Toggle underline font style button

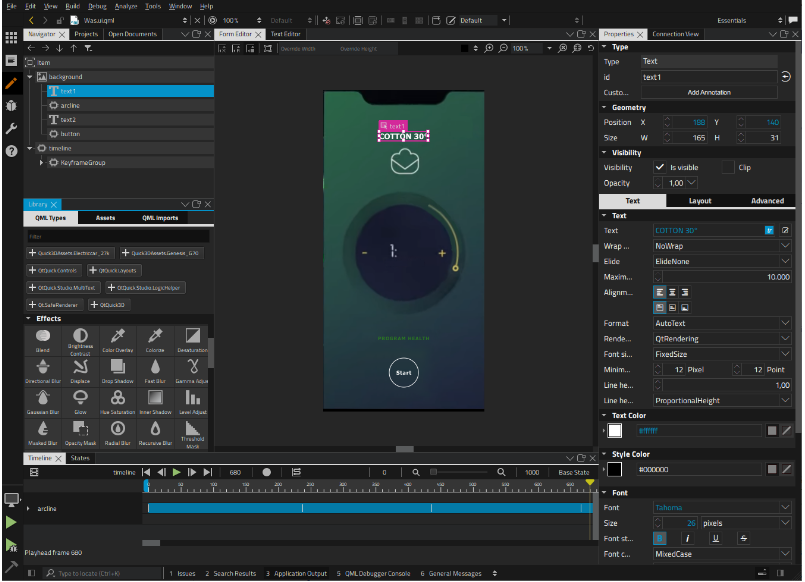715,538
